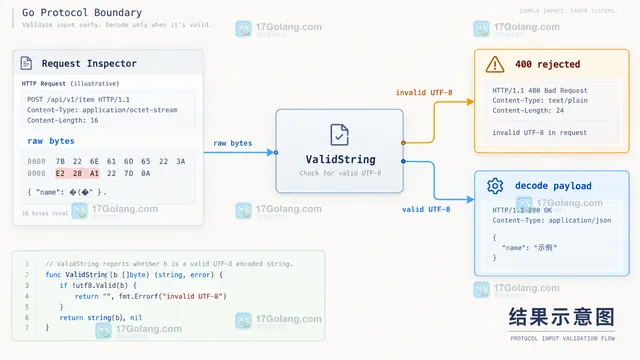The height and width of the screenshot is (360, 640).
Task: Click the 'raw bytes' section label in inspector
Action: point(51,141)
